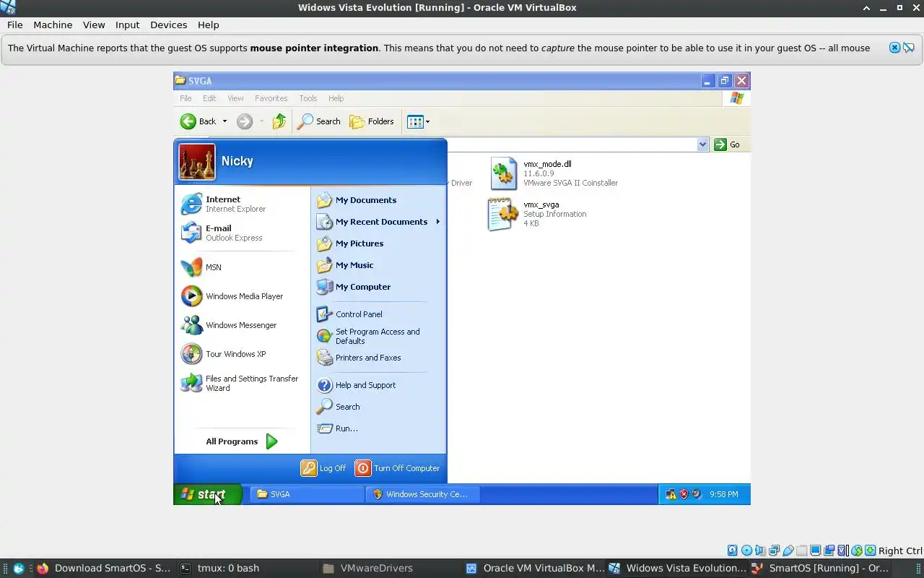The height and width of the screenshot is (578, 924).
Task: Open the address bar dropdown
Action: (x=702, y=144)
